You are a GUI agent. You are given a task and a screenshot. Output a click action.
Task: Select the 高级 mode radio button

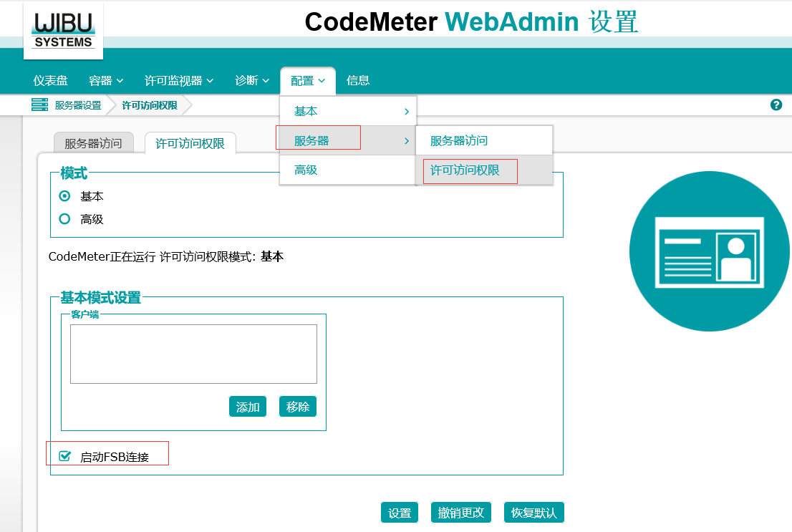(64, 219)
